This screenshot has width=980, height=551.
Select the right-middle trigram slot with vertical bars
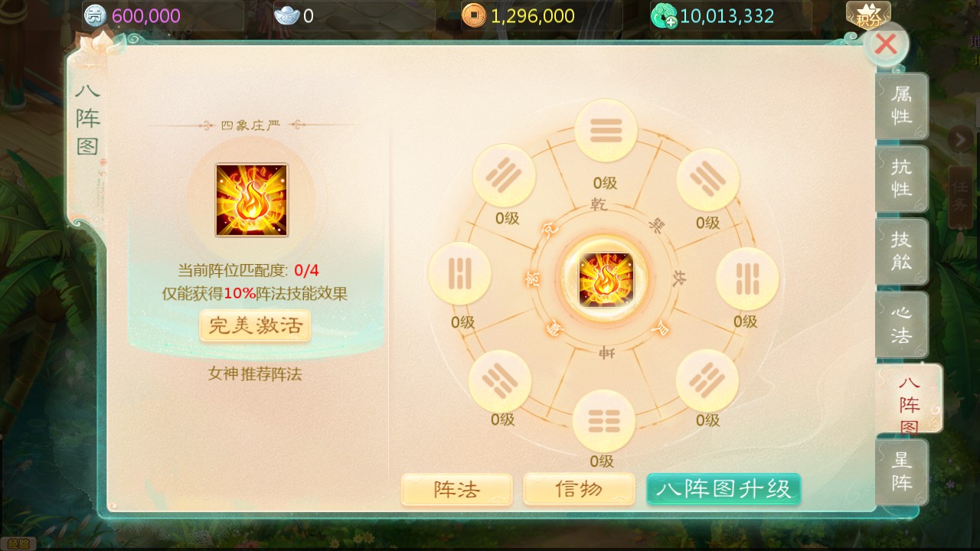pyautogui.click(x=747, y=279)
